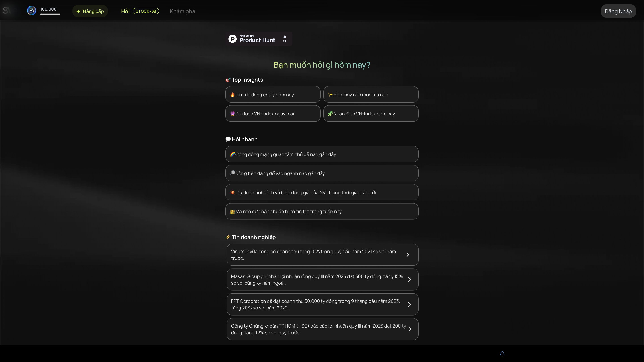Ask which sector money flows into
Screen dimensions: 644x362
pyautogui.click(x=322, y=173)
